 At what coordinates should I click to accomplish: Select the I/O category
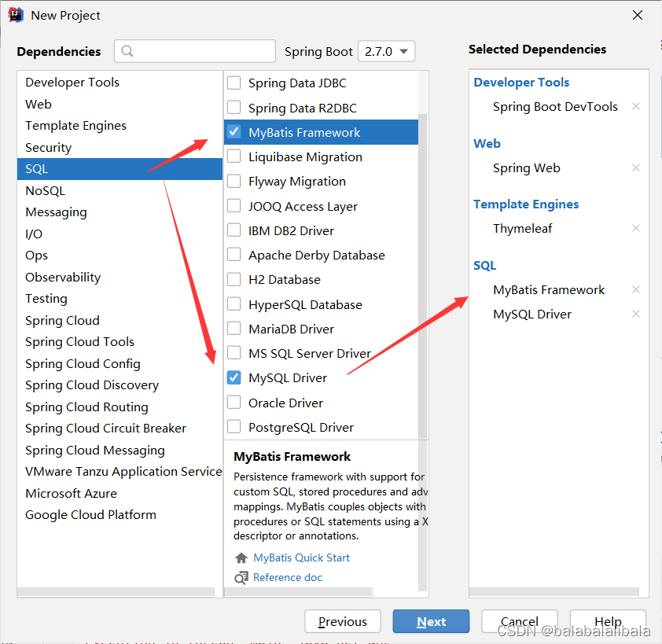[120, 234]
